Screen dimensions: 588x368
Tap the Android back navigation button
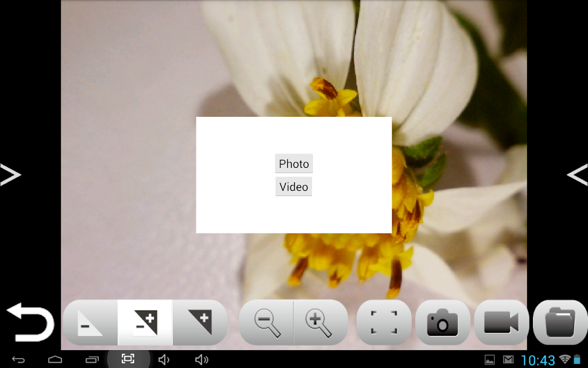click(18, 360)
